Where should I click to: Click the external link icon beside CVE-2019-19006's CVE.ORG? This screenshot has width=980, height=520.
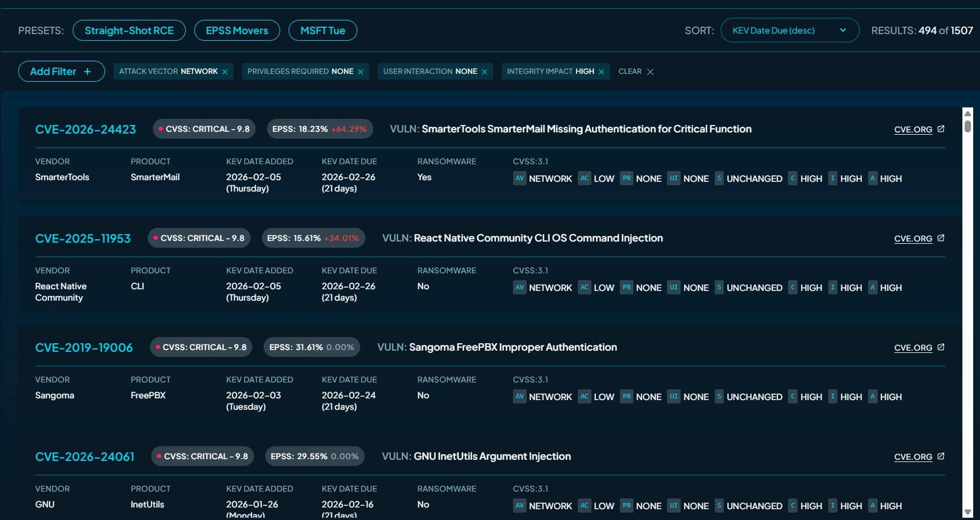click(942, 347)
